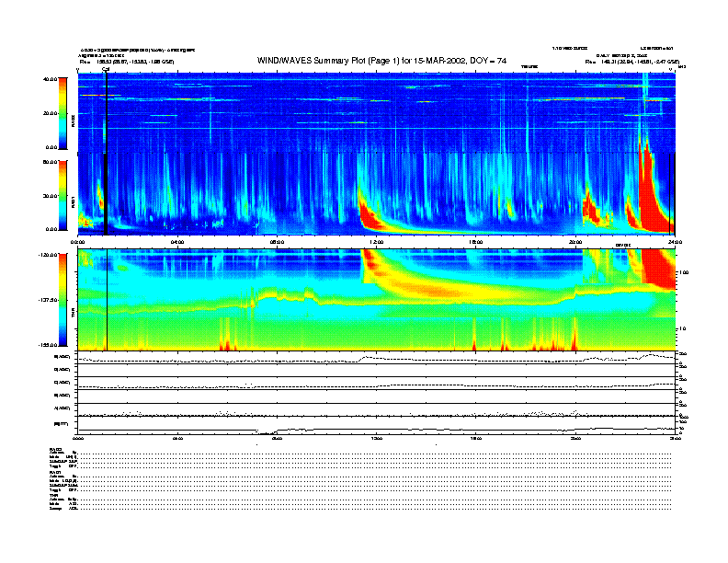Click the 20.00 label on RAD2 scale
This screenshot has width=728, height=563.
click(50, 113)
